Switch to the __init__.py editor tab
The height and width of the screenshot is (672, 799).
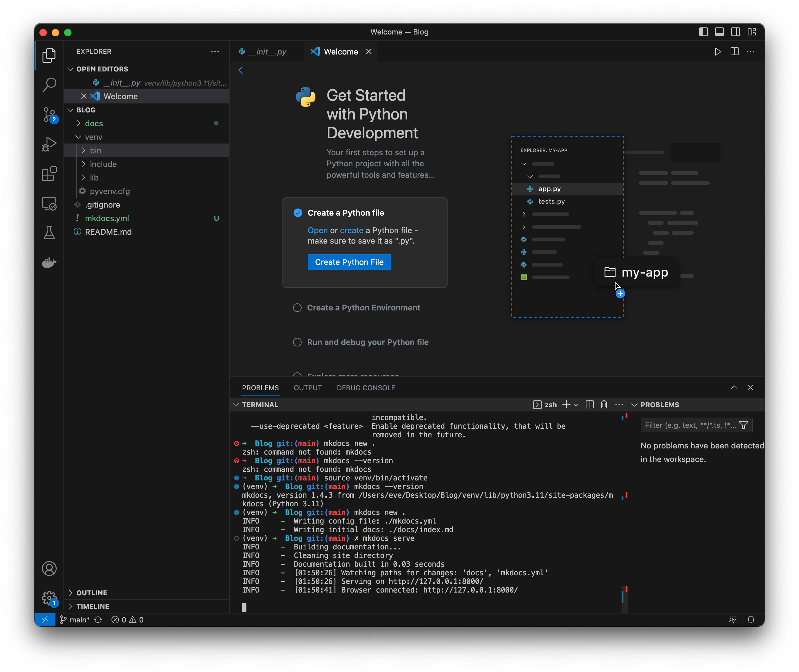(x=267, y=51)
